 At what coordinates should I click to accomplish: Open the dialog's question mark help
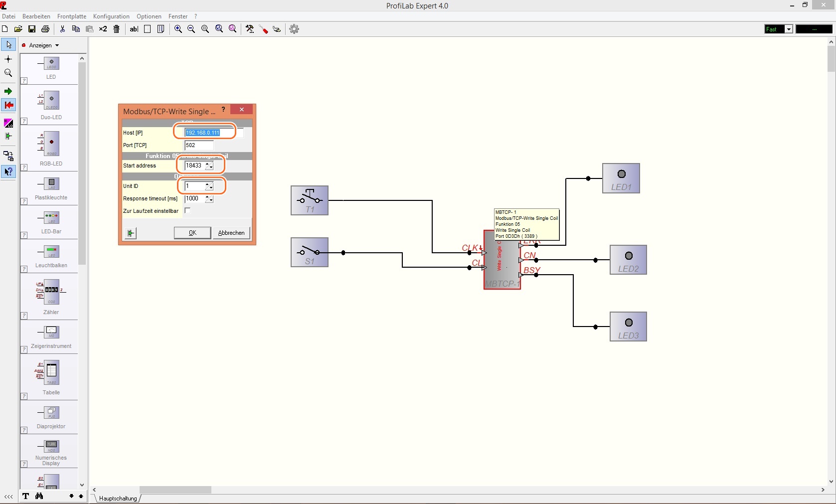(223, 110)
